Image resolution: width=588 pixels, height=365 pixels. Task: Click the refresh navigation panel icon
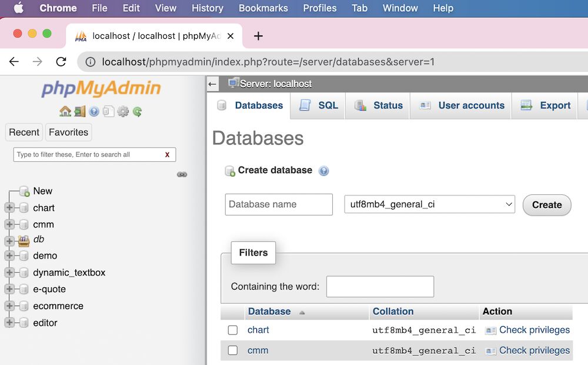137,111
